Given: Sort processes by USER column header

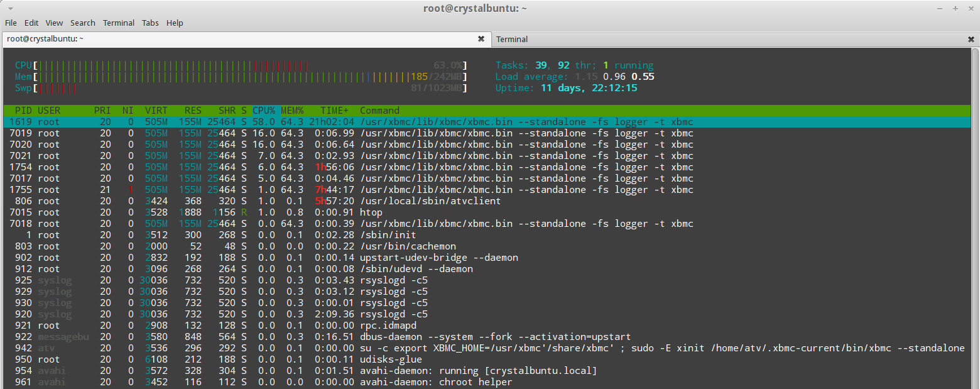Looking at the screenshot, I should (49, 111).
